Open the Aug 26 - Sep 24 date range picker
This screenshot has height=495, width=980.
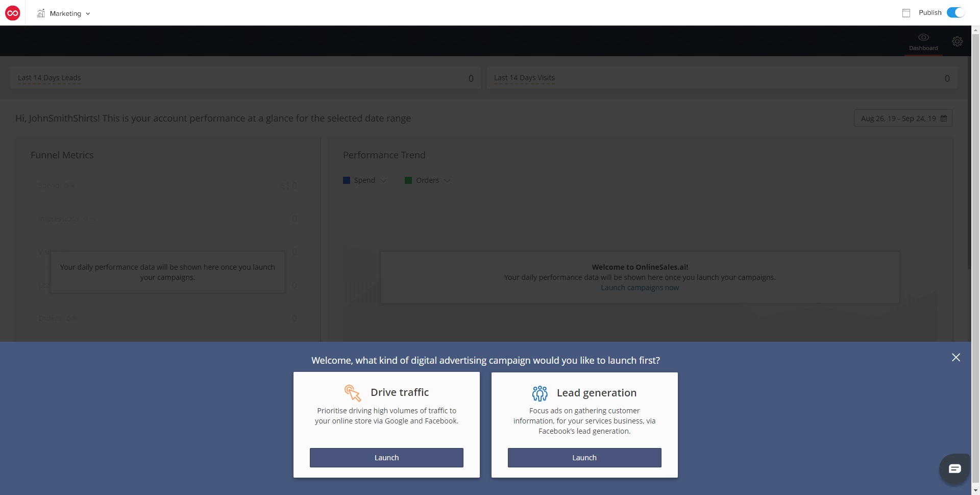903,119
